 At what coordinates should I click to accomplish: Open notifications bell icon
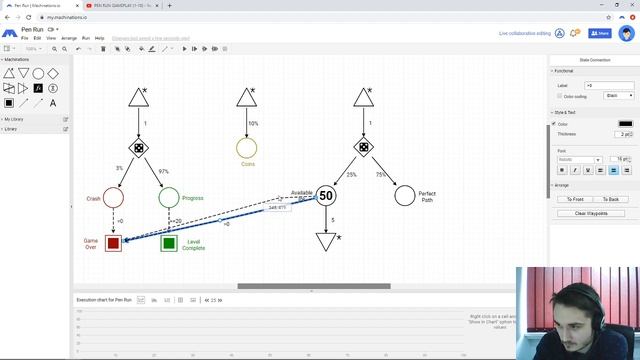(x=574, y=33)
